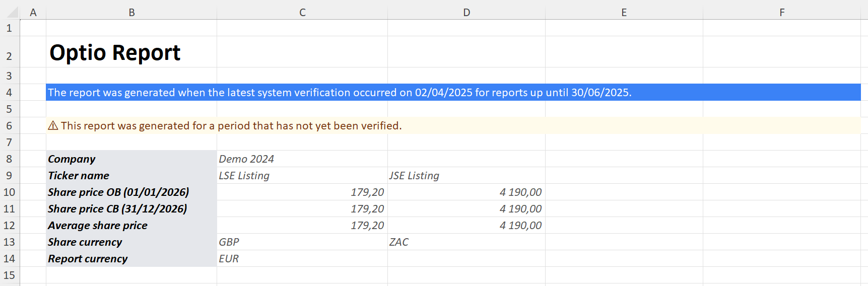Screen dimensions: 868x286
Task: Select the EUR report currency cell
Action: point(302,258)
